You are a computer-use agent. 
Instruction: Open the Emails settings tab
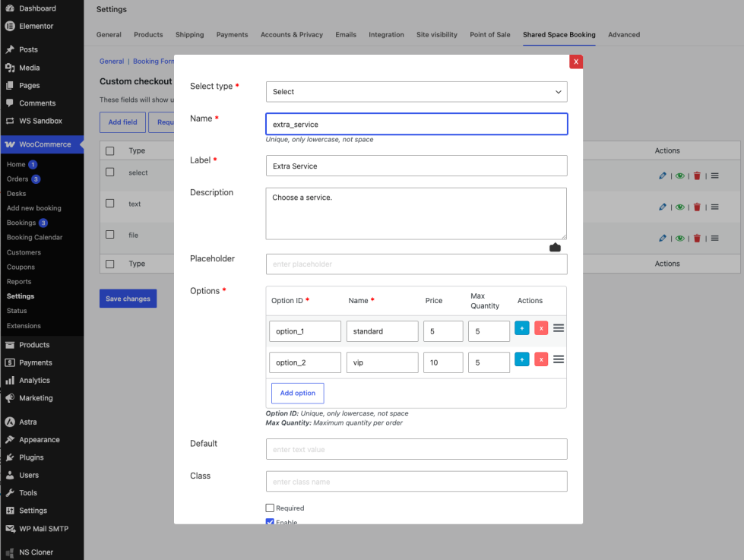(346, 35)
